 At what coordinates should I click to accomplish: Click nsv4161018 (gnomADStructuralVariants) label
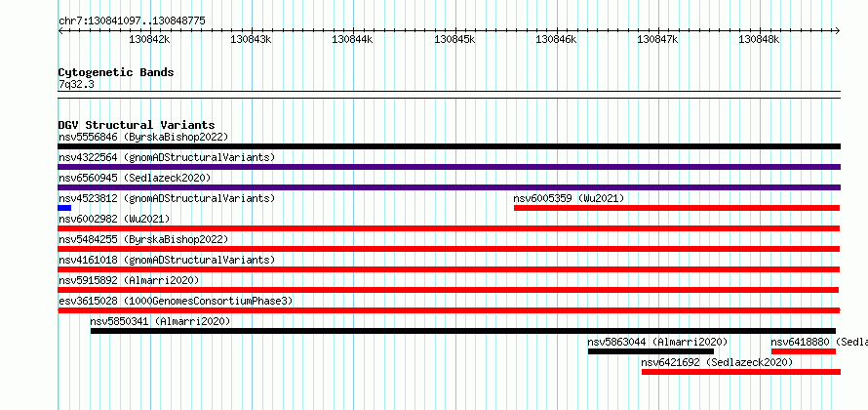coord(167,260)
